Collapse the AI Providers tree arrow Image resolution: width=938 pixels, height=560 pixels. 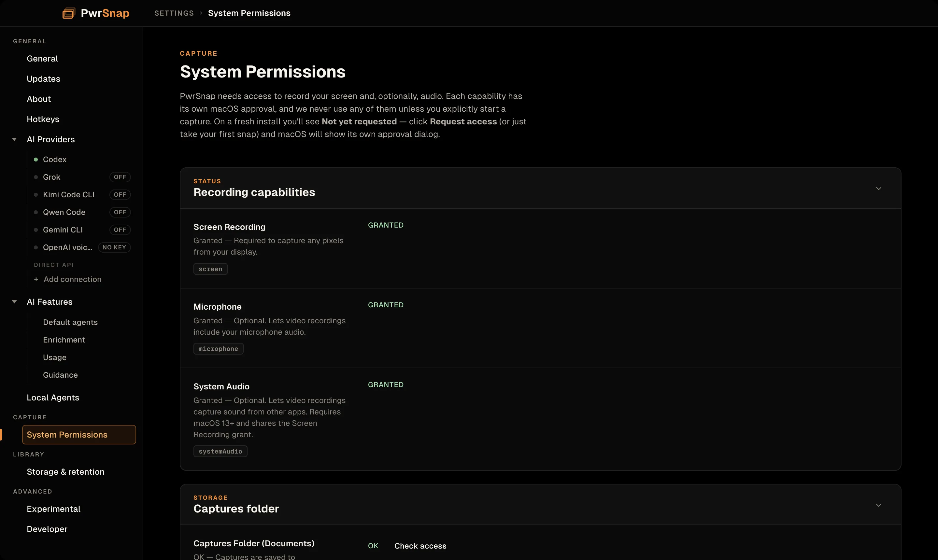point(14,139)
